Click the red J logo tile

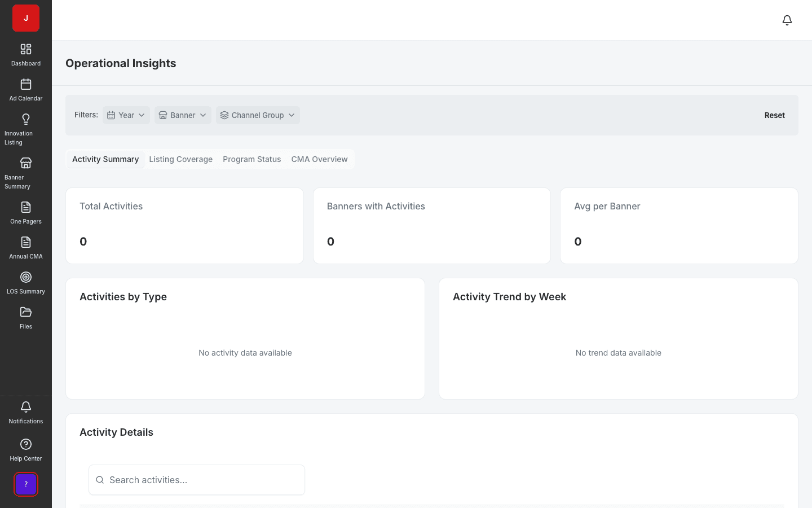[26, 18]
